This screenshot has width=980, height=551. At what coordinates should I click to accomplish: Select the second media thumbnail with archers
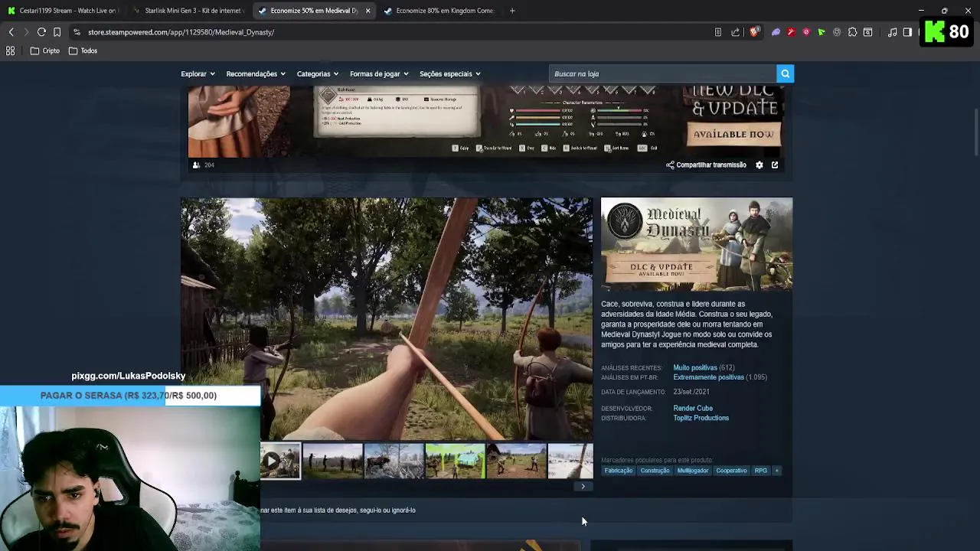coord(332,461)
